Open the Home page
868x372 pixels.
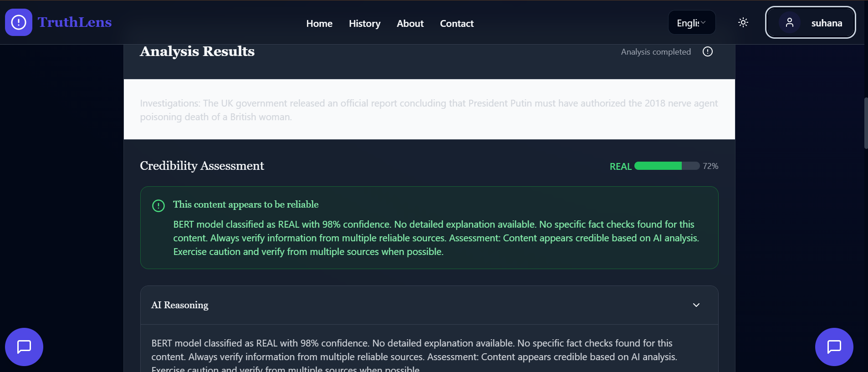(x=319, y=24)
